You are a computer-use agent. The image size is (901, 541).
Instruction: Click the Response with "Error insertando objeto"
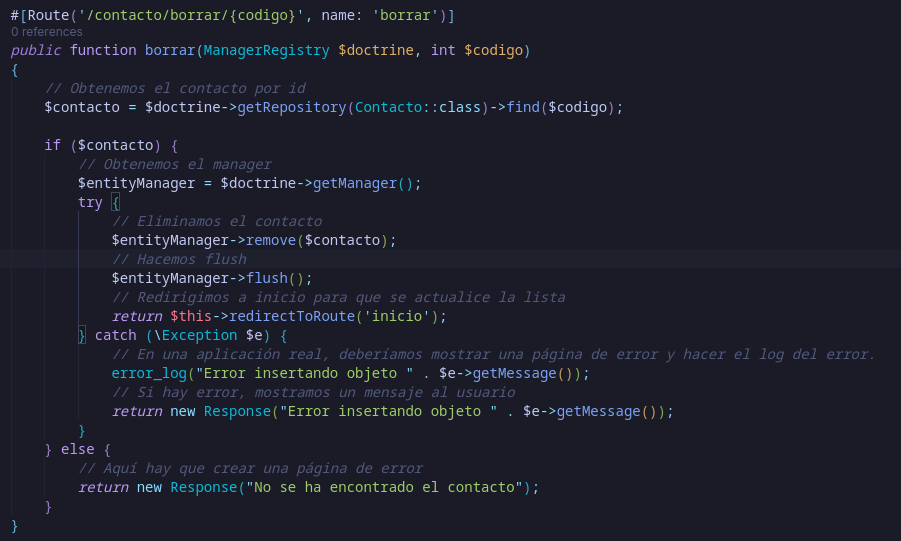pos(434,410)
